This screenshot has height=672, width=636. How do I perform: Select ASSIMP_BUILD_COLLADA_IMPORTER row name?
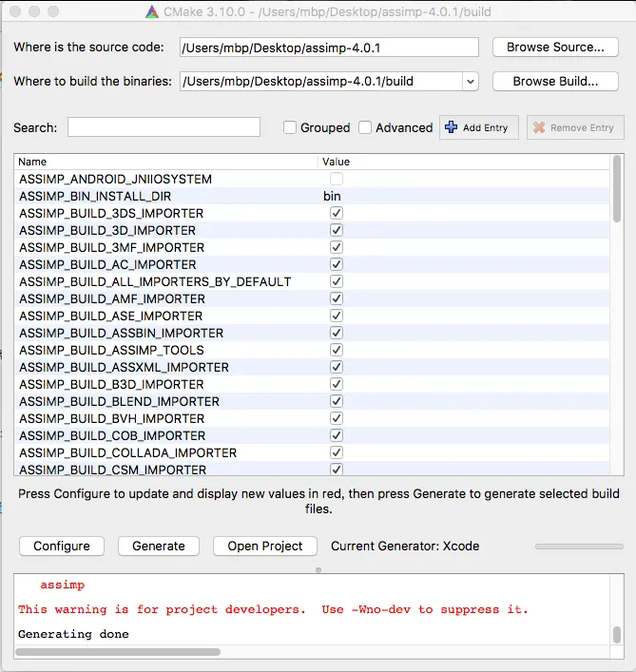[x=127, y=453]
